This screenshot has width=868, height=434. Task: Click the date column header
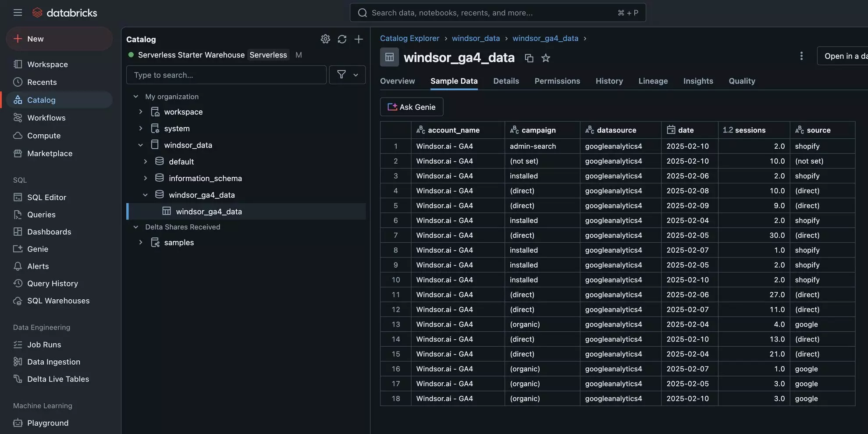(x=690, y=130)
